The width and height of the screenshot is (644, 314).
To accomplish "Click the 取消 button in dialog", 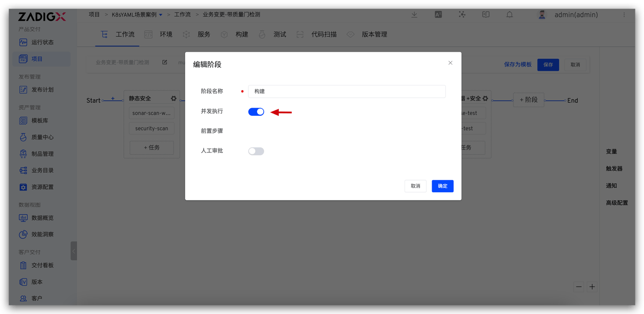I will coord(415,186).
